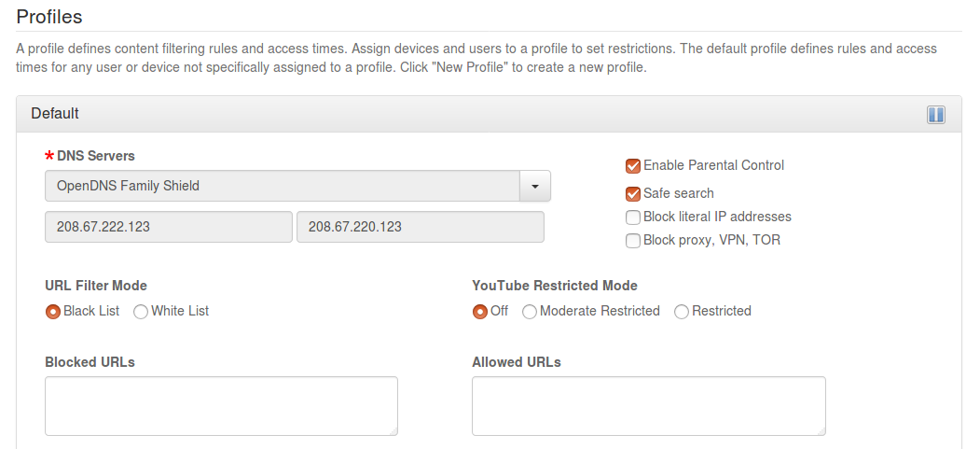Click the secondary DNS field 208.67.220.123
Screen dimensions: 980x449
point(420,227)
